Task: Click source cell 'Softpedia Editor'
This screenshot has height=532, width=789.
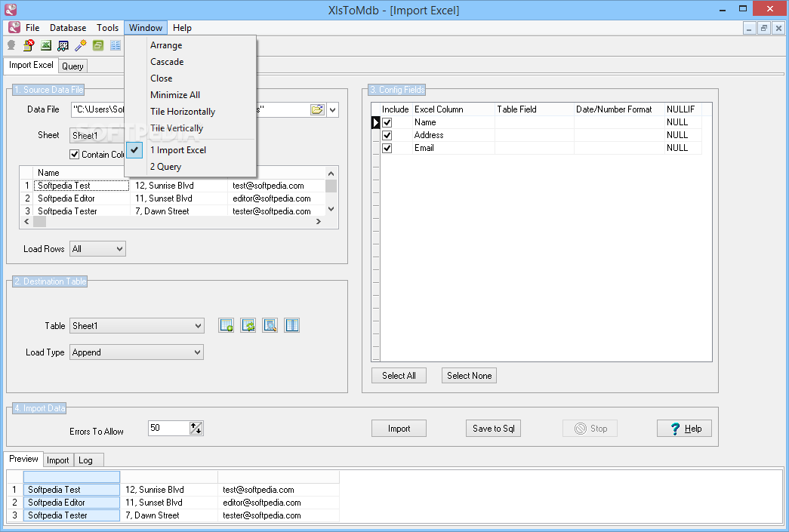Action: point(81,198)
